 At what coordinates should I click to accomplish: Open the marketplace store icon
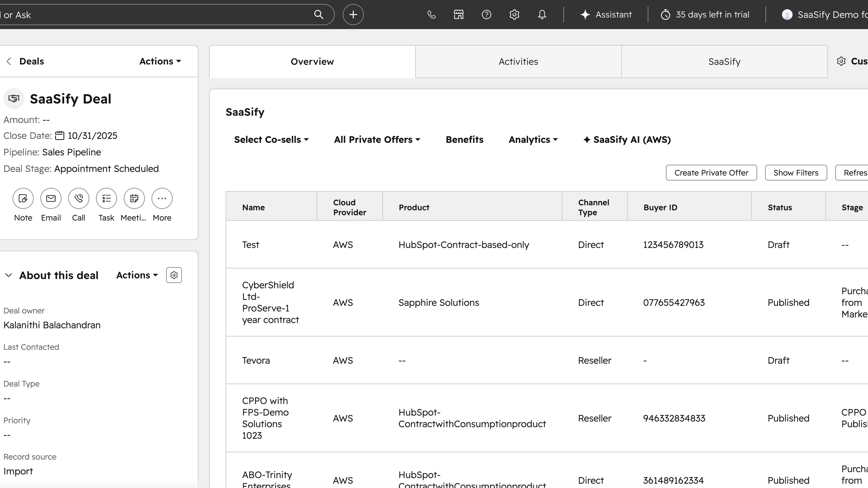(x=458, y=15)
